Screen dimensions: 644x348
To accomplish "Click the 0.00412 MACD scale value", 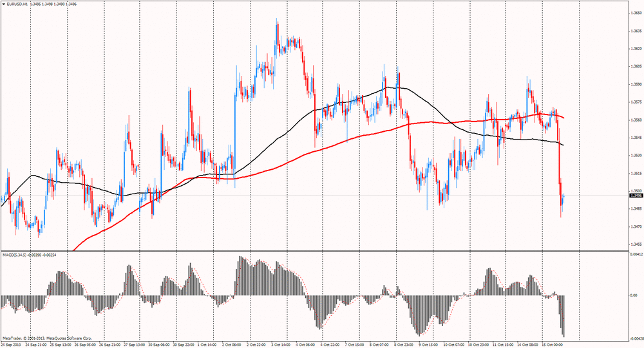I will click(x=636, y=255).
